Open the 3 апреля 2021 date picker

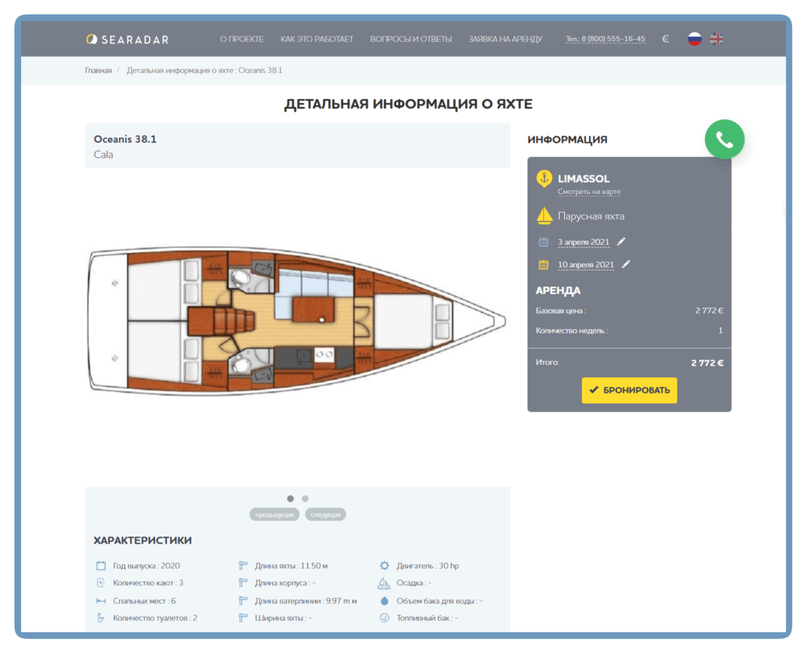pos(583,242)
